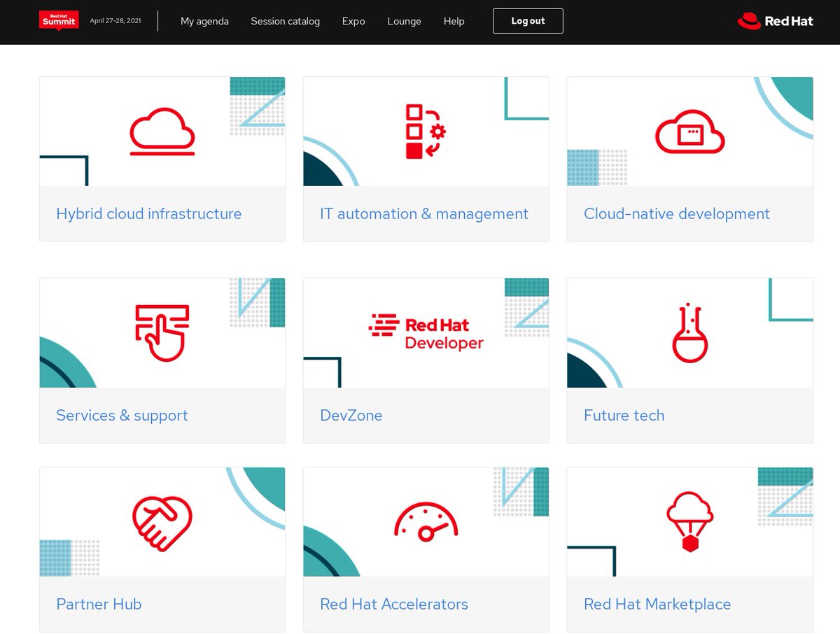Click the Red Hat Summit logo
This screenshot has height=634, width=840.
59,21
